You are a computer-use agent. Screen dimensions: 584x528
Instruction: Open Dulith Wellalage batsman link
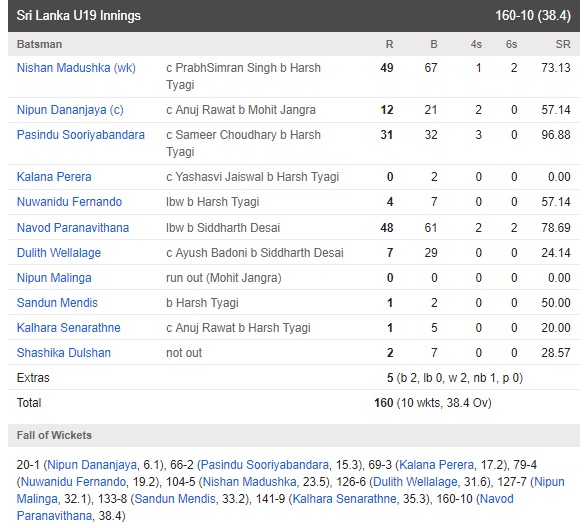pos(59,253)
